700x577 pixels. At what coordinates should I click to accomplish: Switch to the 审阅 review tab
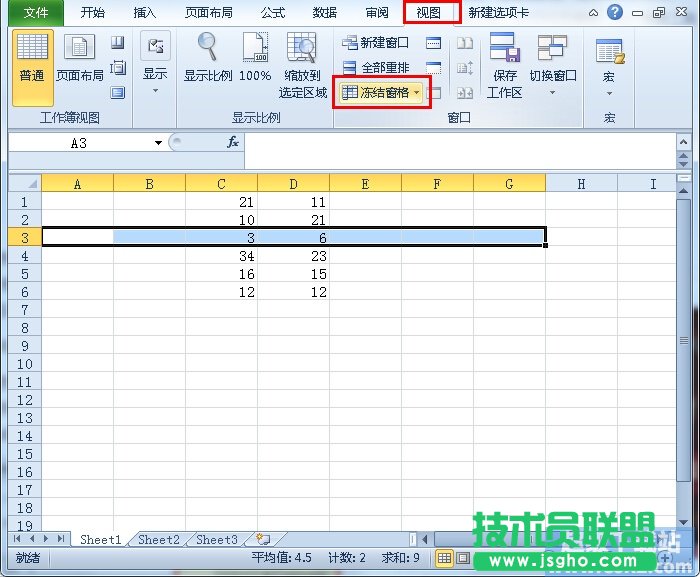pyautogui.click(x=377, y=13)
